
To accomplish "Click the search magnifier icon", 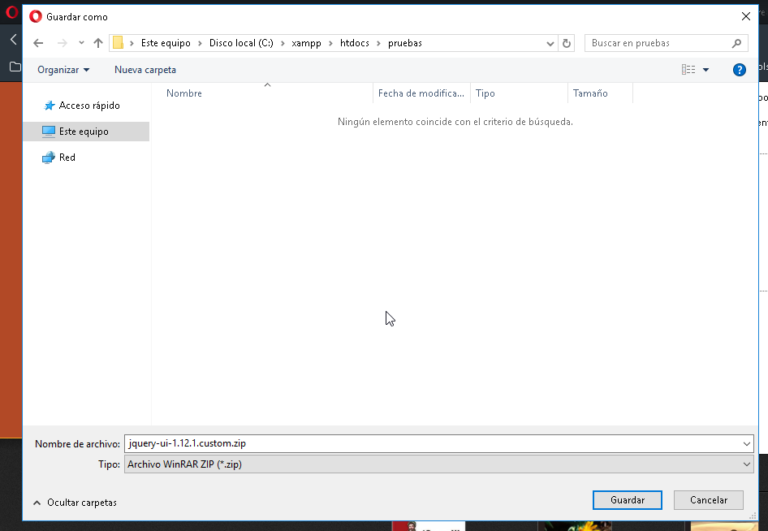I will tap(737, 43).
